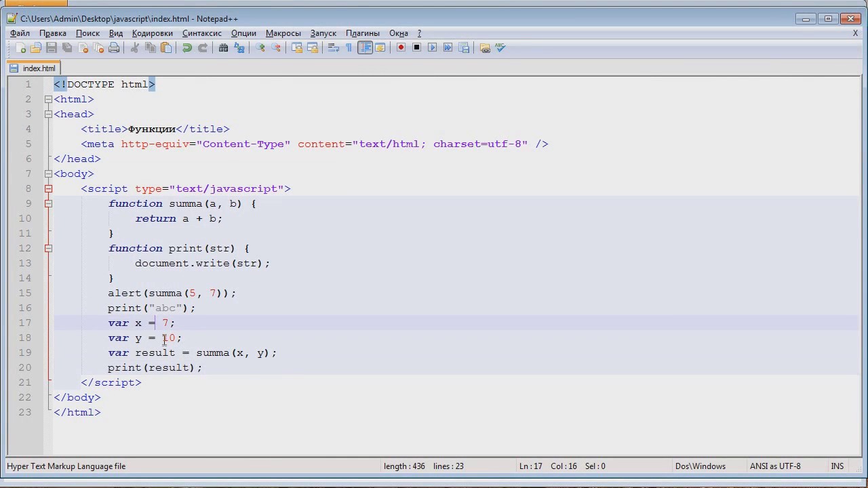
Task: Open the Правка menu
Action: click(53, 33)
